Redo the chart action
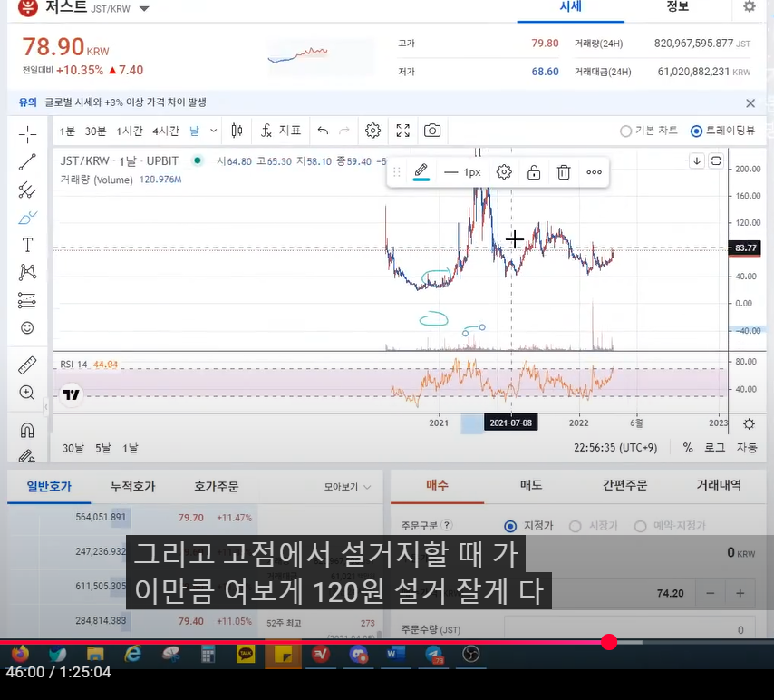Image resolution: width=774 pixels, height=700 pixels. (344, 131)
